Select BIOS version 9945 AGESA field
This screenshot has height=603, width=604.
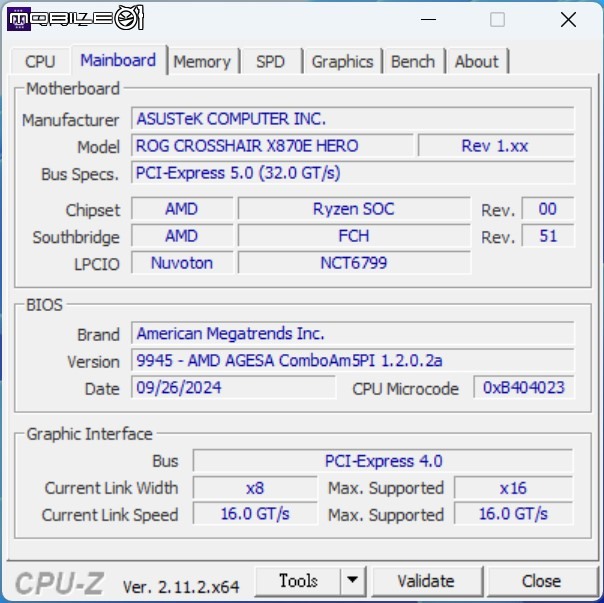click(352, 360)
